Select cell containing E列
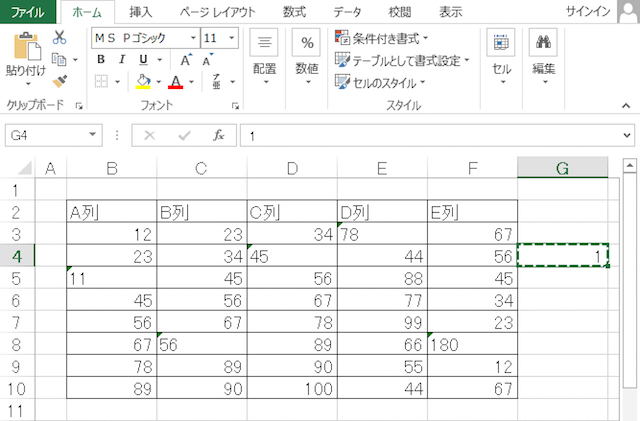This screenshot has width=640, height=421. [472, 212]
